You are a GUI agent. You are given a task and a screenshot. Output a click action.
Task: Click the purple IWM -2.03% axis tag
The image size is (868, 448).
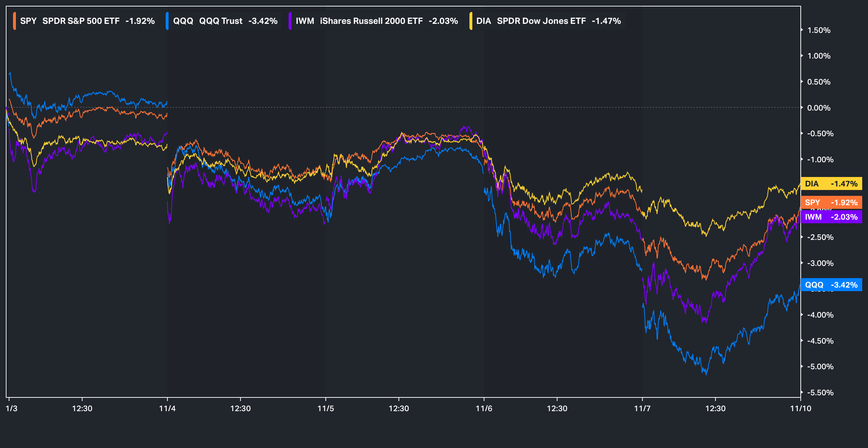pos(831,217)
